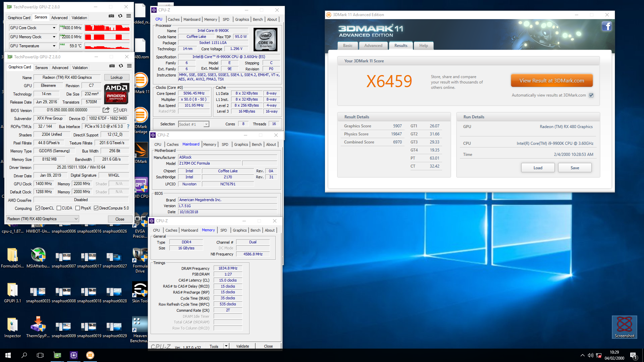Image resolution: width=644 pixels, height=362 pixels.
Task: Open the Heaven Benchmark desktop icon
Action: [x=140, y=329]
